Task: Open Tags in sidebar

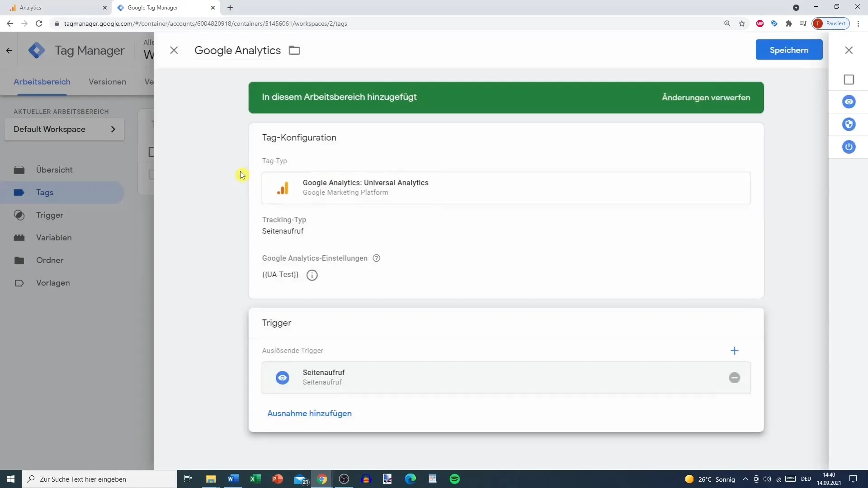Action: point(62,192)
